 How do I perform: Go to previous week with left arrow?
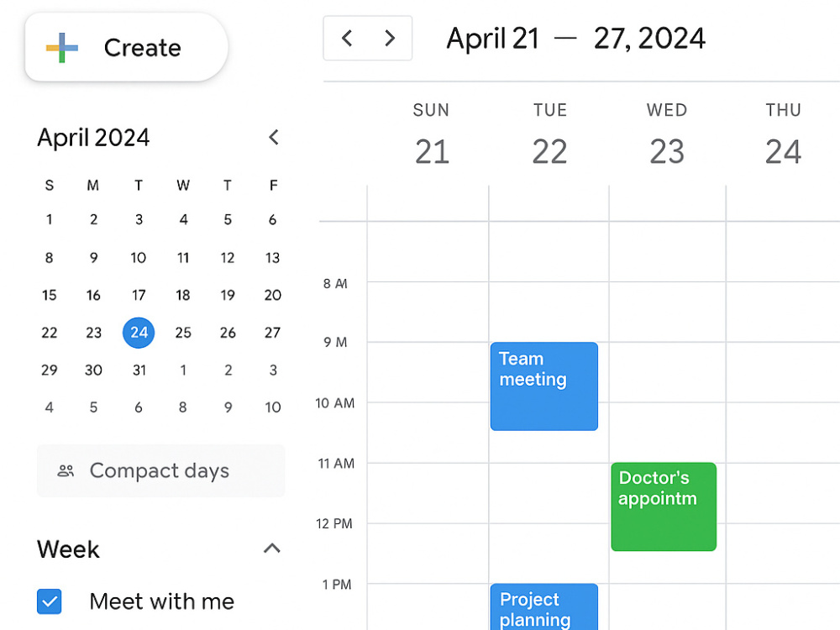click(x=347, y=38)
